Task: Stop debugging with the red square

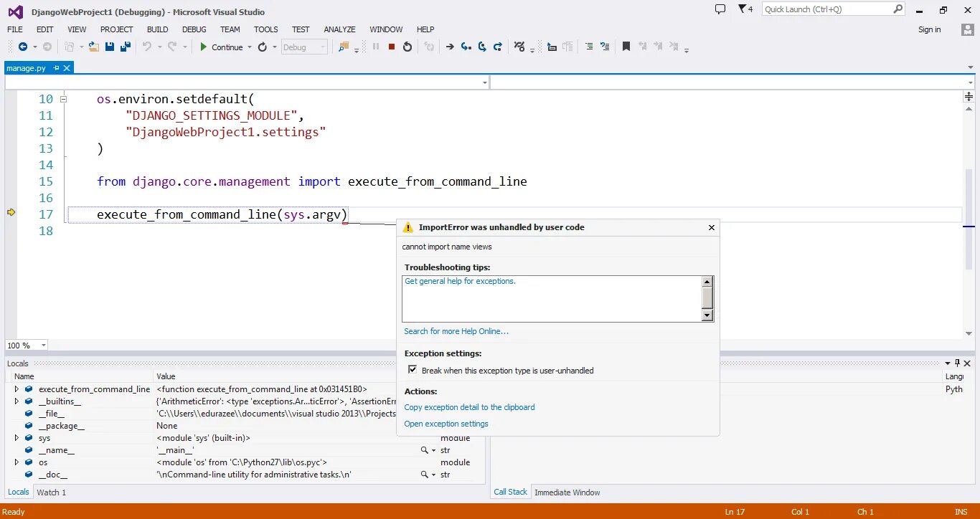Action: tap(392, 47)
